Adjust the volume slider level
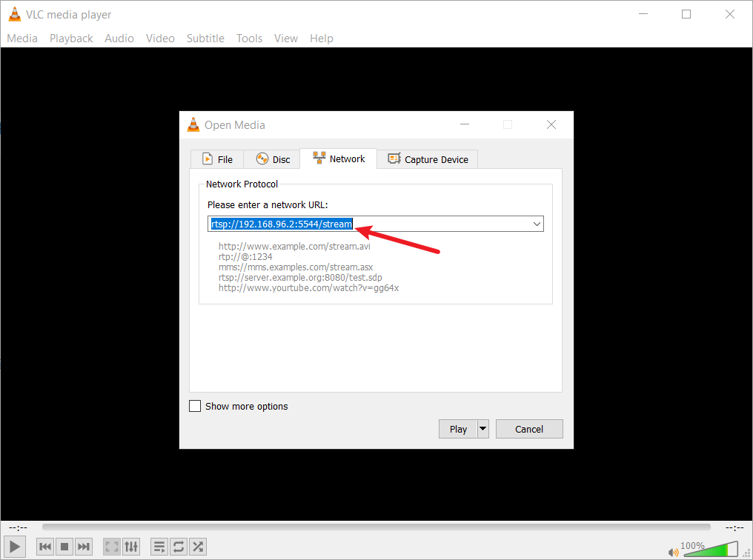This screenshot has height=560, width=753. (711, 550)
